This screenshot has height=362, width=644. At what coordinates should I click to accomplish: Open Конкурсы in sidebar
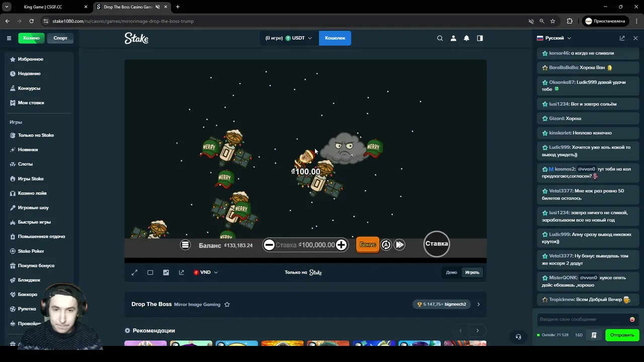point(39,88)
